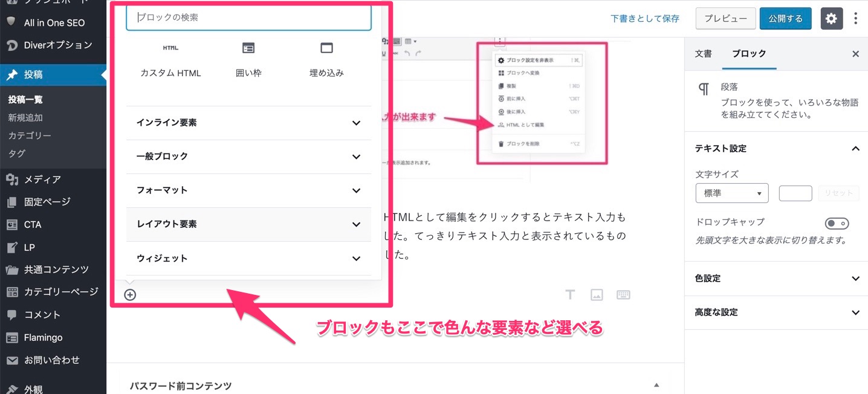Open the three-dot more tools menu

pos(855,18)
